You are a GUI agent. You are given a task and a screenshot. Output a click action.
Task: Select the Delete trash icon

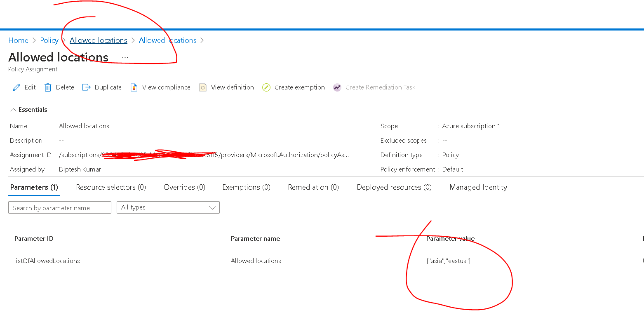click(x=48, y=87)
